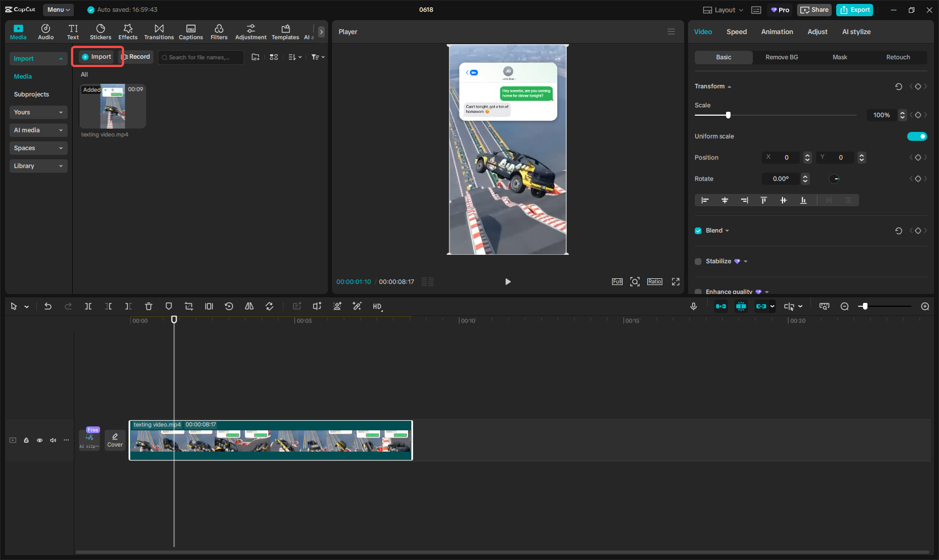939x560 pixels.
Task: Delete the selected clip
Action: point(149,306)
